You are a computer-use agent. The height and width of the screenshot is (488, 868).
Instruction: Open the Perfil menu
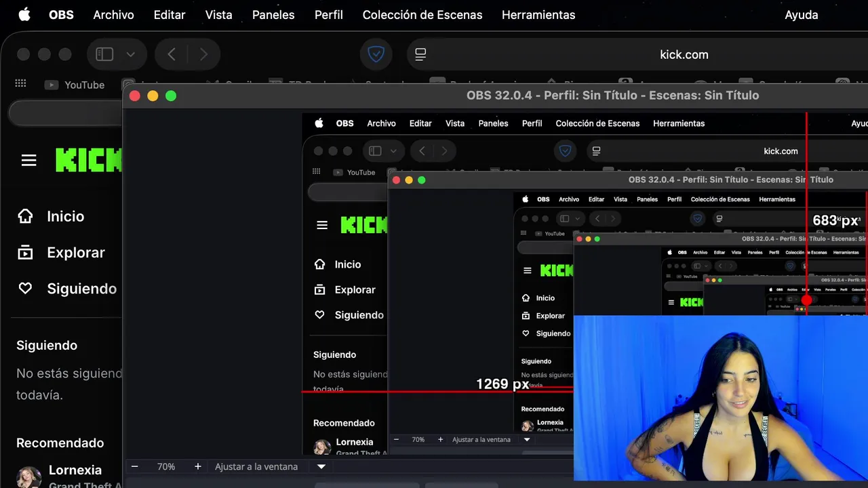pos(329,15)
